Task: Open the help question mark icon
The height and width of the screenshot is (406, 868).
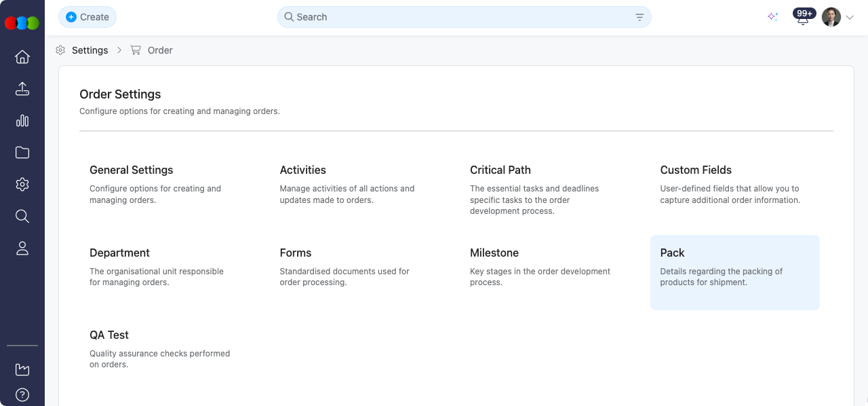Action: pyautogui.click(x=22, y=394)
